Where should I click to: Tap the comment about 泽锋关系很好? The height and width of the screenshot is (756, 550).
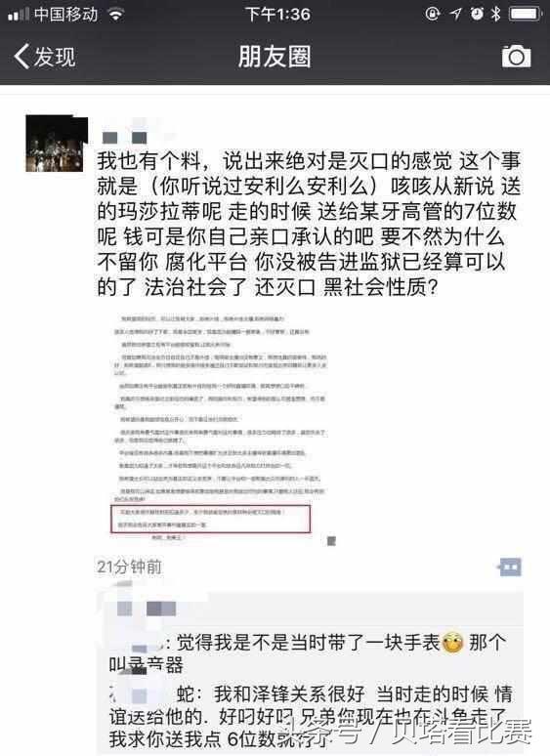(311, 716)
